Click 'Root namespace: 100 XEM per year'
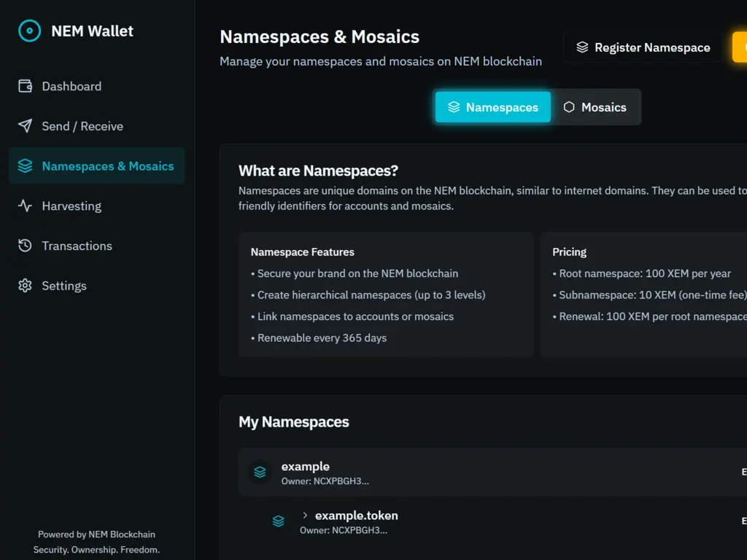747x560 pixels. [641, 273]
